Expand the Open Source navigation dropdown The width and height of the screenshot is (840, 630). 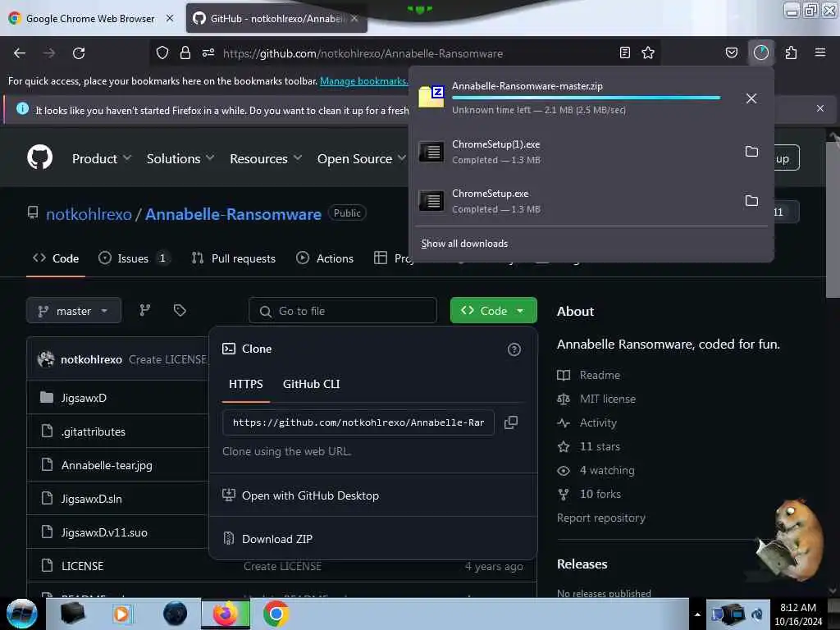[x=362, y=158]
